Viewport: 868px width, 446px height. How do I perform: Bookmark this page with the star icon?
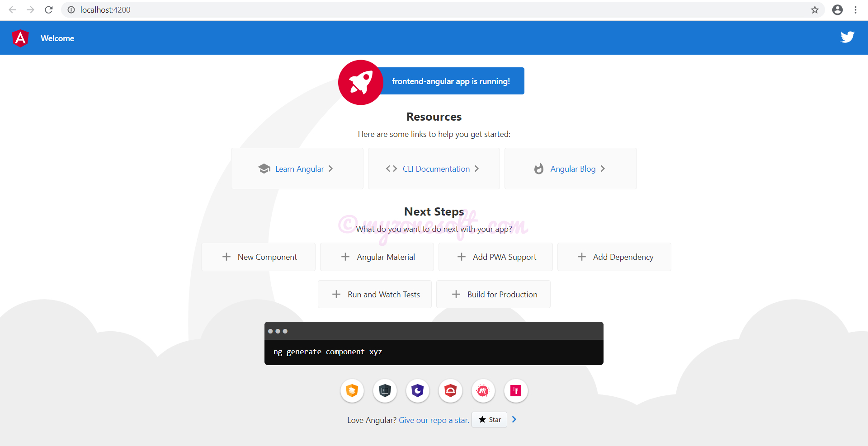(x=815, y=9)
